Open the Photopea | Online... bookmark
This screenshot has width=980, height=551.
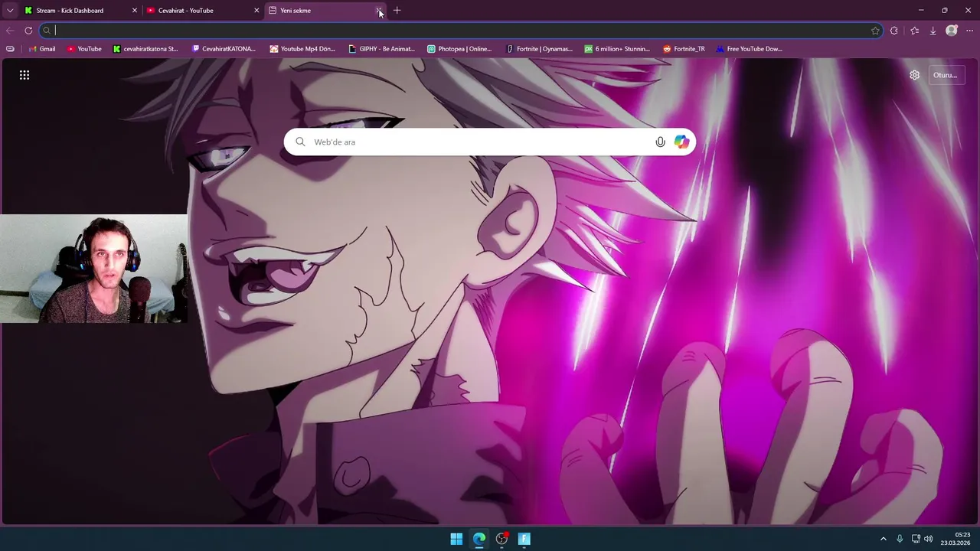(459, 49)
